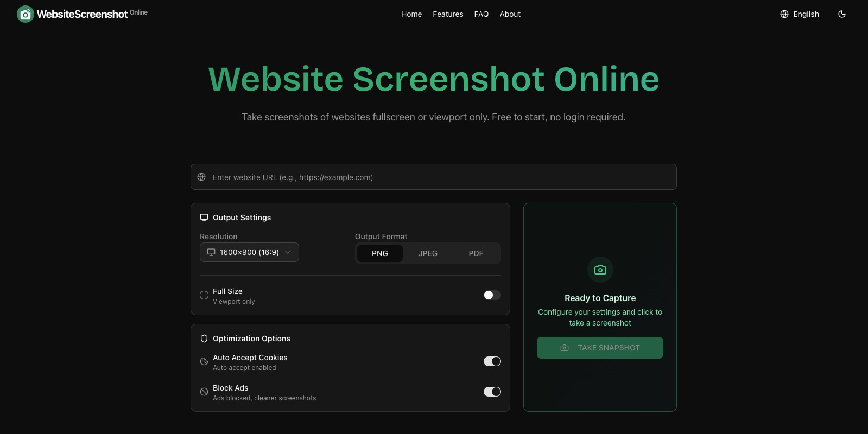Click the shield icon beside Optimization Options
This screenshot has width=868, height=434.
coord(204,339)
